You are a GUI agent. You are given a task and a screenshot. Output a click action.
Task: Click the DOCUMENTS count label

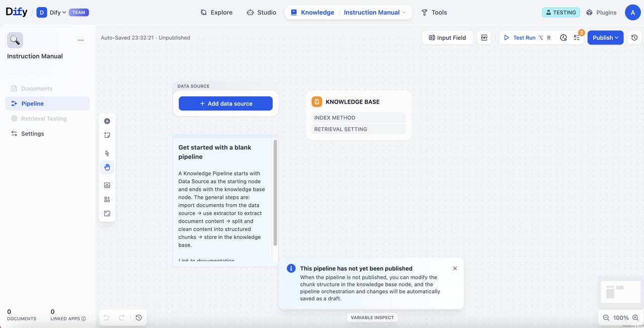click(x=22, y=319)
